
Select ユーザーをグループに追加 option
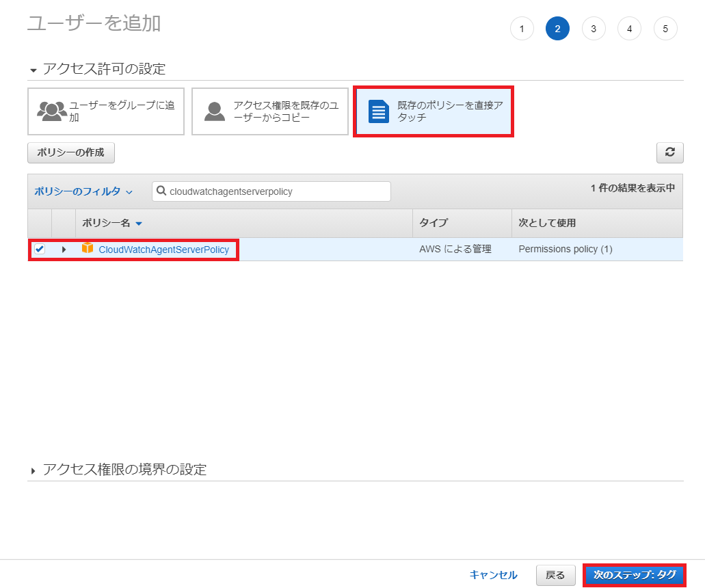(106, 111)
